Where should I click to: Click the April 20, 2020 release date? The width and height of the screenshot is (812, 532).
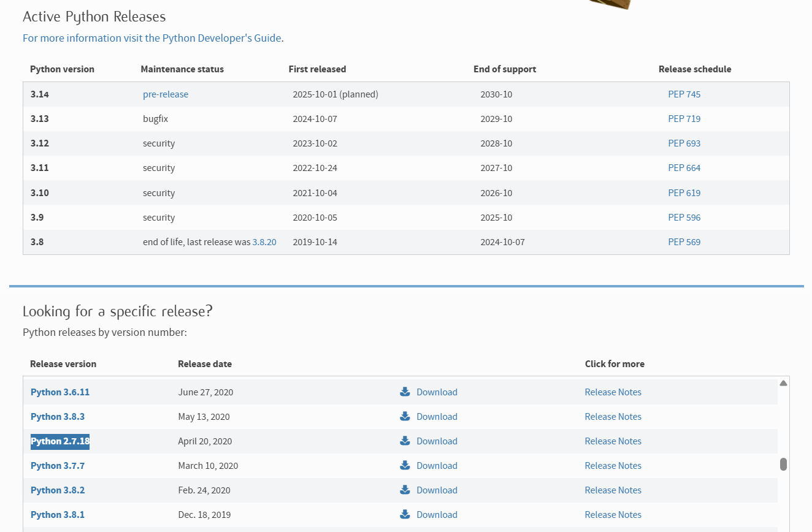205,441
